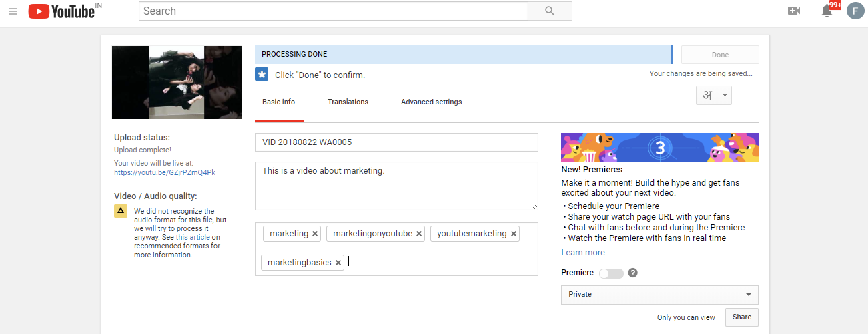The height and width of the screenshot is (334, 868).
Task: Open the notifications bell
Action: click(827, 11)
